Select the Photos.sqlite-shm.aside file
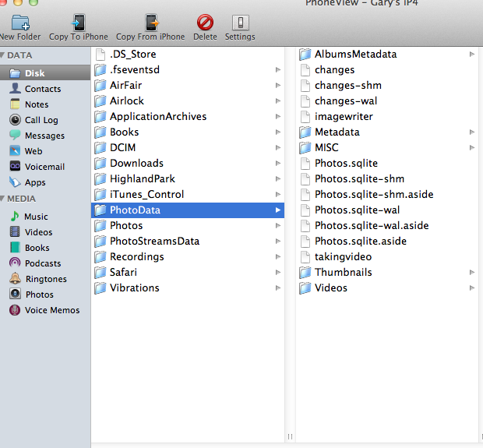Screen dimensions: 483x448 pos(387,195)
